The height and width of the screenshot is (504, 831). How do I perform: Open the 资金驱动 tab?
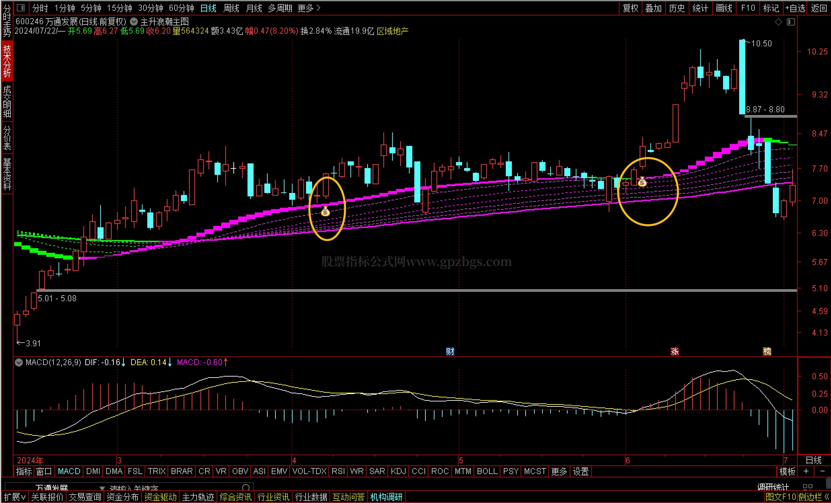(160, 497)
